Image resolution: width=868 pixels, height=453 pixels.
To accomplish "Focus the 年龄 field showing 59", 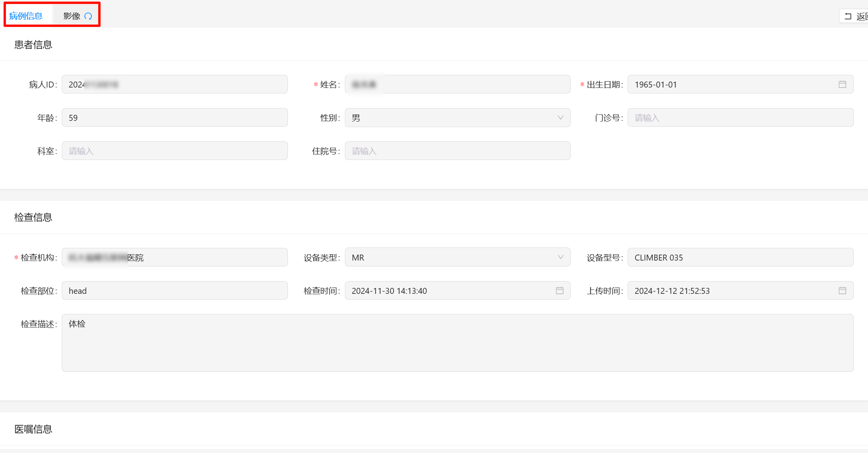I will click(174, 118).
